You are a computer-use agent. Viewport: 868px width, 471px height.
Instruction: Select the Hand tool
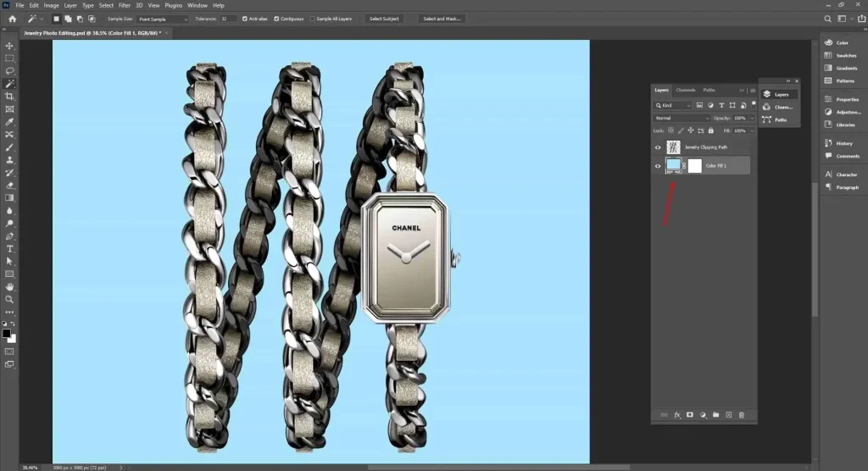point(9,286)
